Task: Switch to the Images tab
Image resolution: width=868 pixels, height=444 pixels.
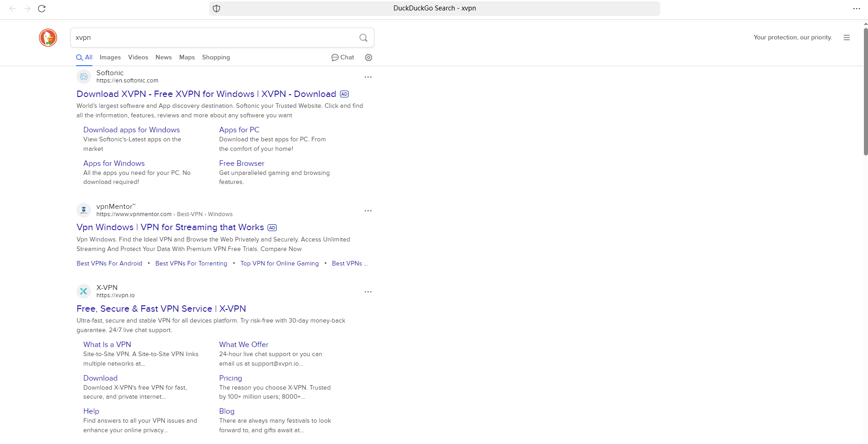Action: pos(110,58)
